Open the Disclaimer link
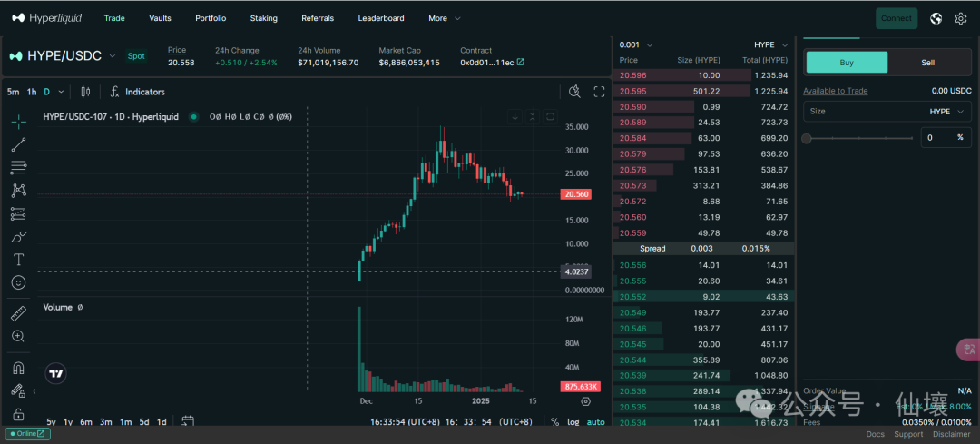Viewport: 980px width, 444px height. click(x=951, y=434)
